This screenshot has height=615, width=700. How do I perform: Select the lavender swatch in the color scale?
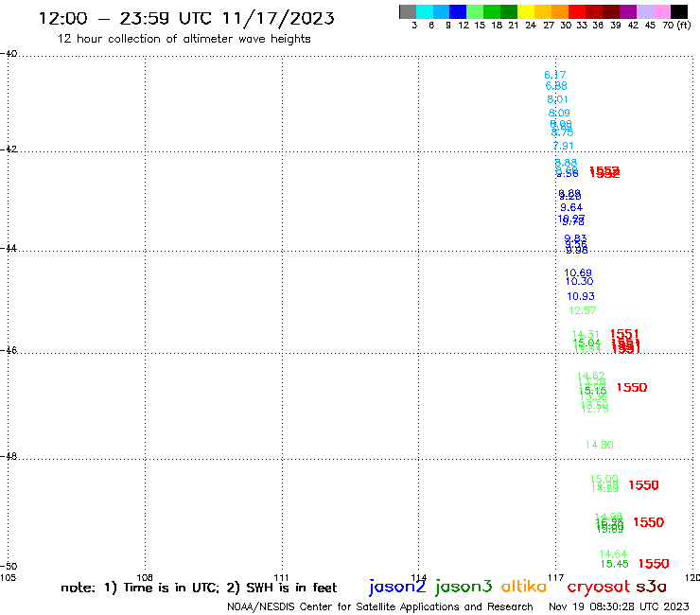(x=645, y=11)
